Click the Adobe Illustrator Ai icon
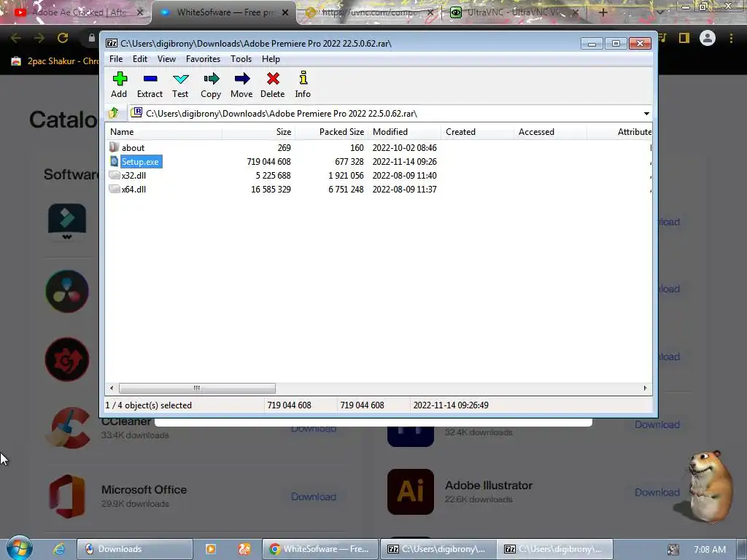Screen dimensions: 747x560 tap(410, 491)
